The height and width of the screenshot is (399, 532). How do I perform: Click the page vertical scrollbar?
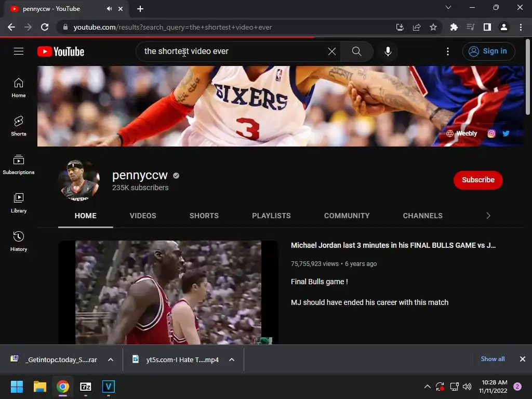pyautogui.click(x=528, y=77)
